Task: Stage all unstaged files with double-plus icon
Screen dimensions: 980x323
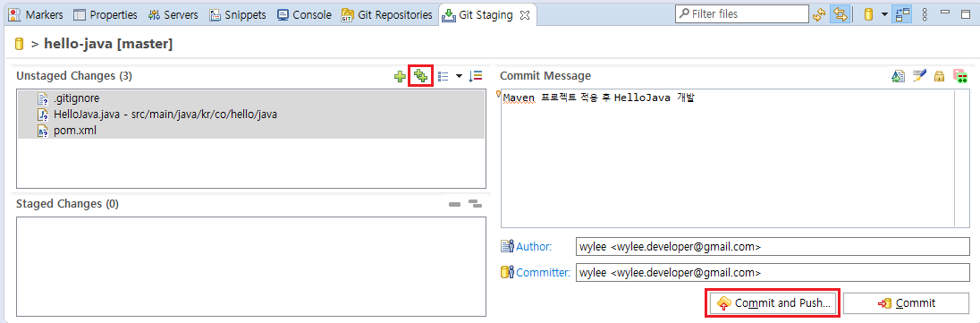Action: 420,76
